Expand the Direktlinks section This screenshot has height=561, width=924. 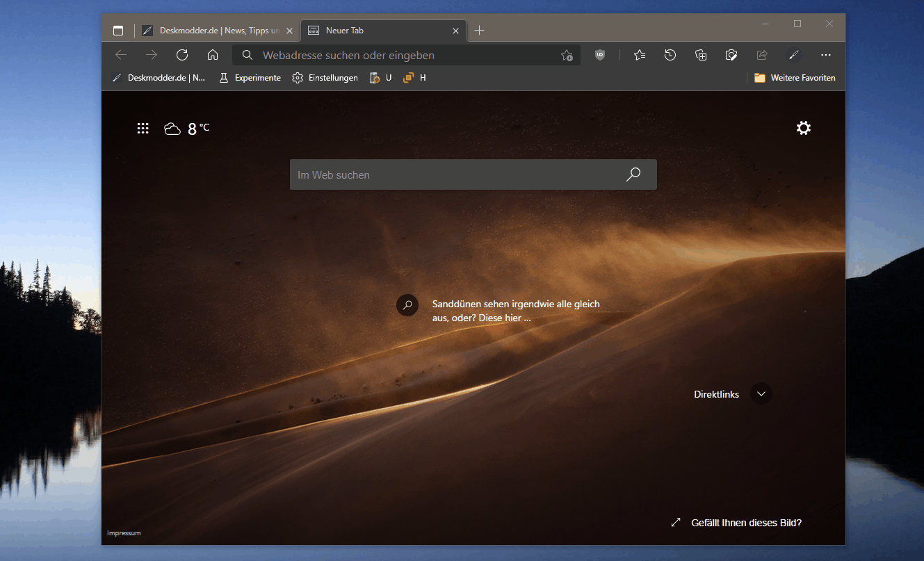point(761,394)
